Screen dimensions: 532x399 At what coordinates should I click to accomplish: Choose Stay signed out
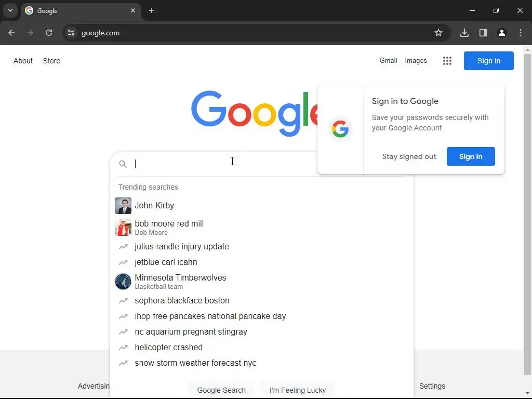pos(409,156)
